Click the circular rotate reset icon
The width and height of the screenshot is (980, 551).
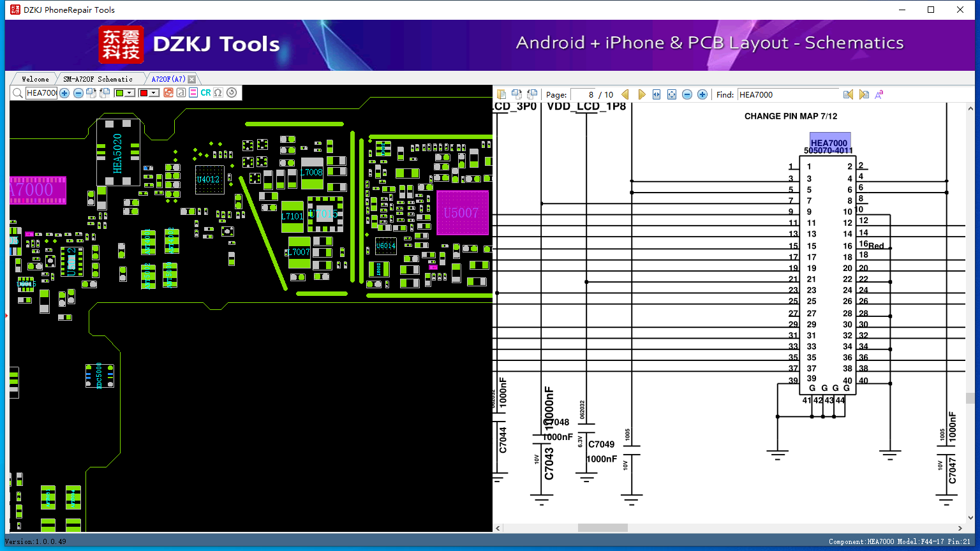pos(232,93)
